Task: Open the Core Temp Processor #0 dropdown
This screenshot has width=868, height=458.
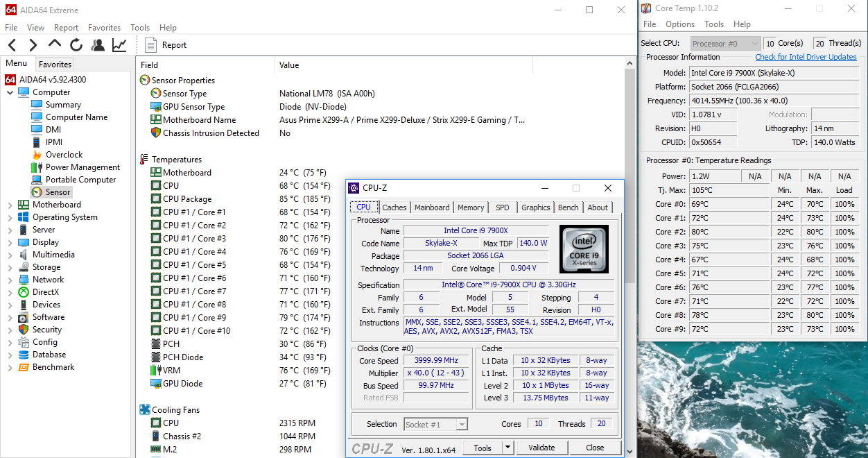Action: [x=725, y=43]
